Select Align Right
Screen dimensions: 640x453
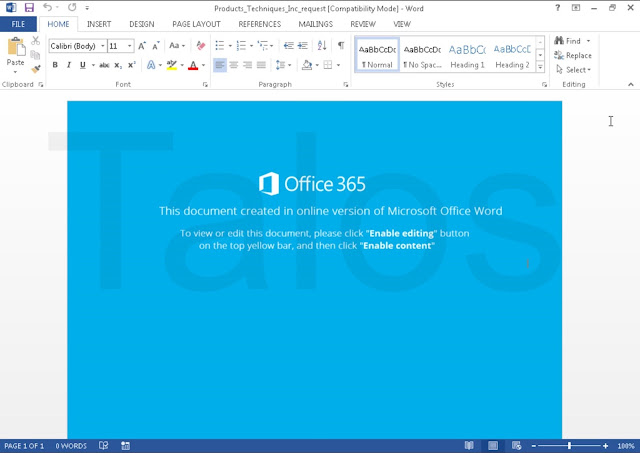(247, 65)
